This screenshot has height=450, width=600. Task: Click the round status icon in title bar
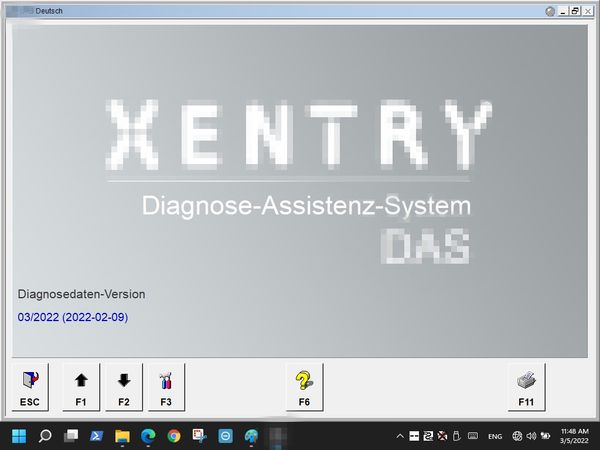[550, 11]
